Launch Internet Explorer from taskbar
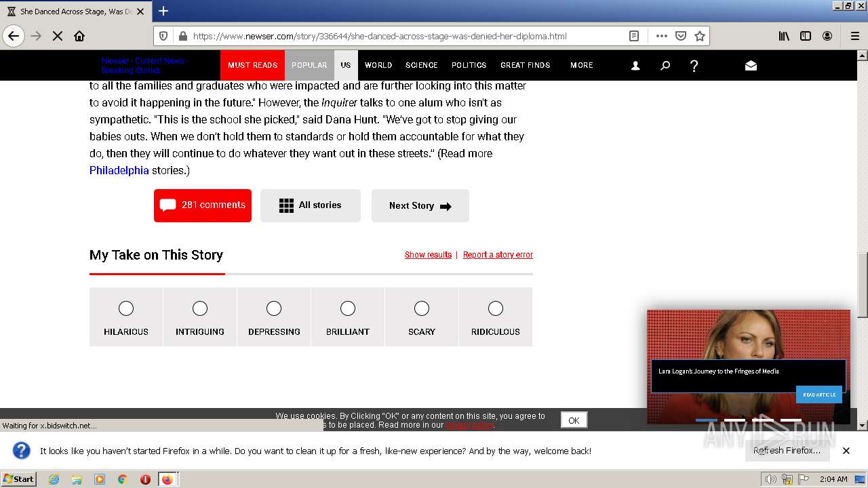This screenshot has width=868, height=488. click(54, 479)
